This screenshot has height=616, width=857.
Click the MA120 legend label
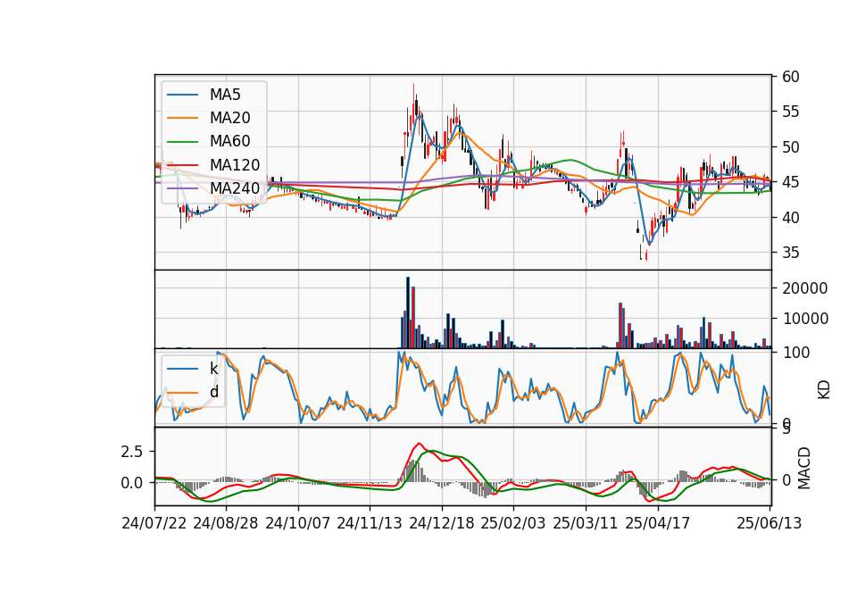tap(235, 165)
